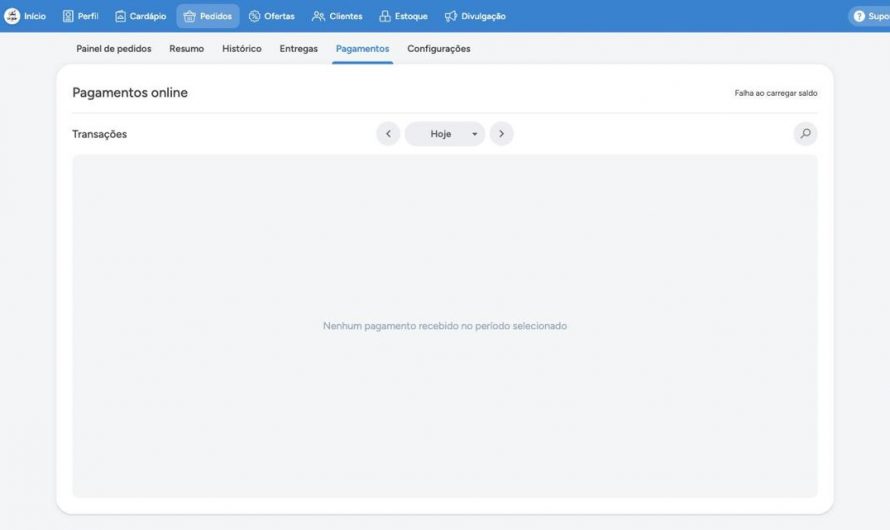Click the Ofertas label in top bar
The image size is (890, 530).
[279, 16]
